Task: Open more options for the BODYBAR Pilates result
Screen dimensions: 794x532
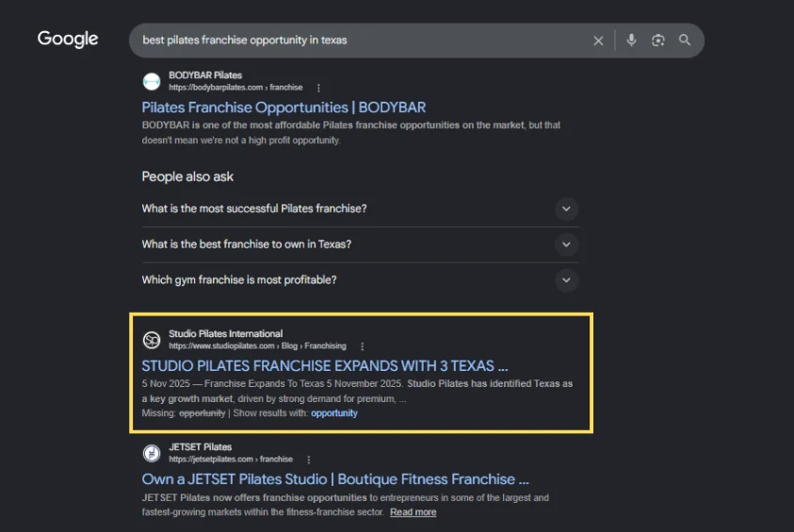Action: click(318, 89)
